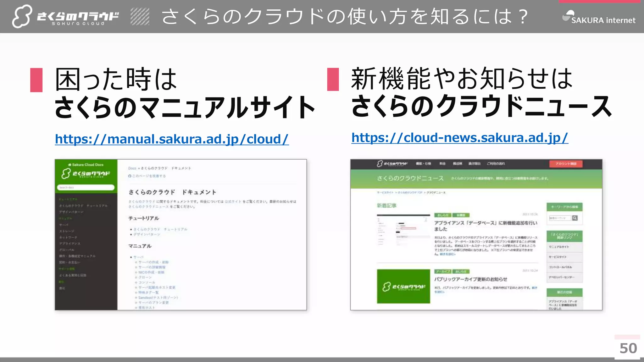Click the GitHub icon beside このページを改善する
This screenshot has width=644, height=362.
tap(130, 176)
